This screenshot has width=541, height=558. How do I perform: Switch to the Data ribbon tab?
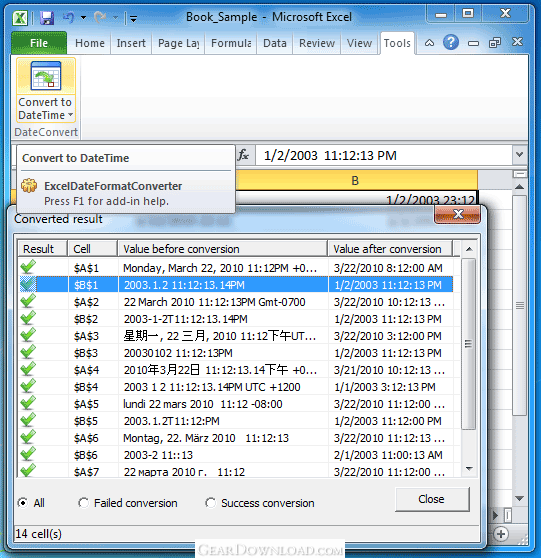click(x=274, y=43)
